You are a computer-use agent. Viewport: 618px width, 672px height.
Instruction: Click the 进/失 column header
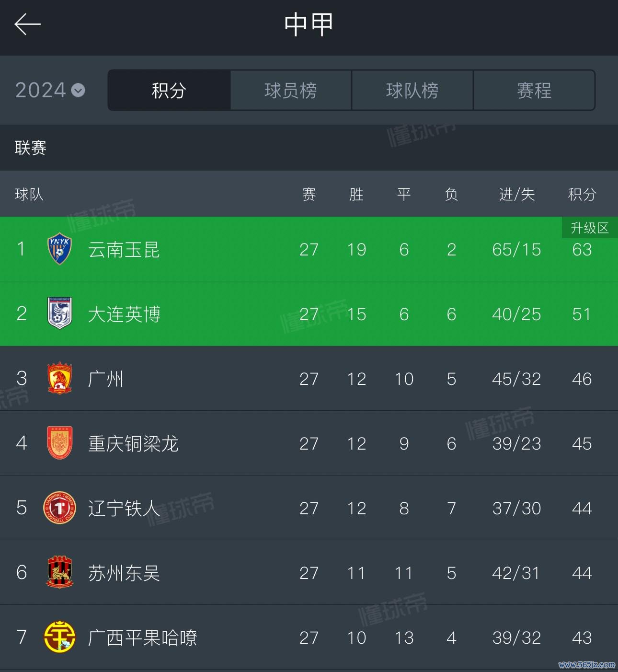516,194
